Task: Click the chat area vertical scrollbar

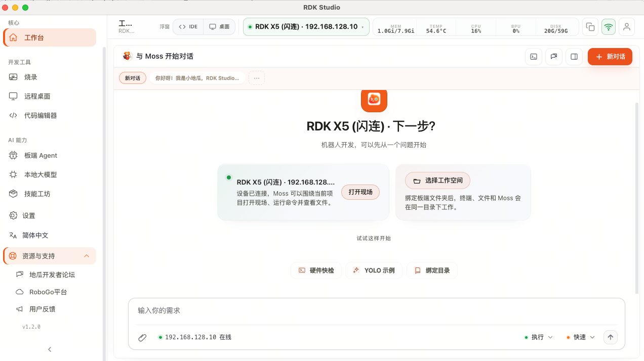Action: [636, 198]
